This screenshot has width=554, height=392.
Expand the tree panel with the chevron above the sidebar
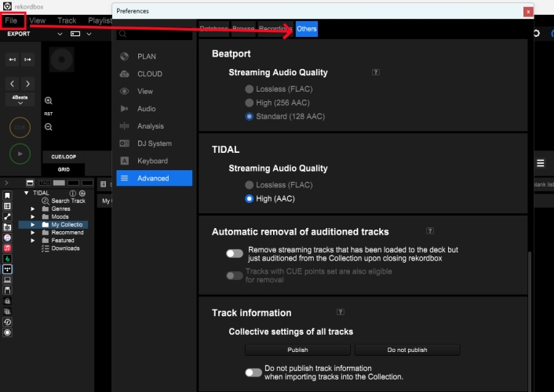click(6, 183)
